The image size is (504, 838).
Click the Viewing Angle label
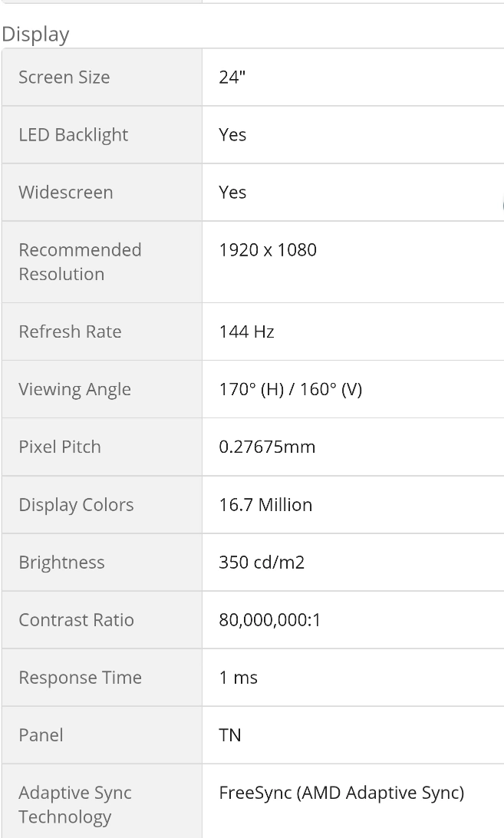pyautogui.click(x=74, y=389)
